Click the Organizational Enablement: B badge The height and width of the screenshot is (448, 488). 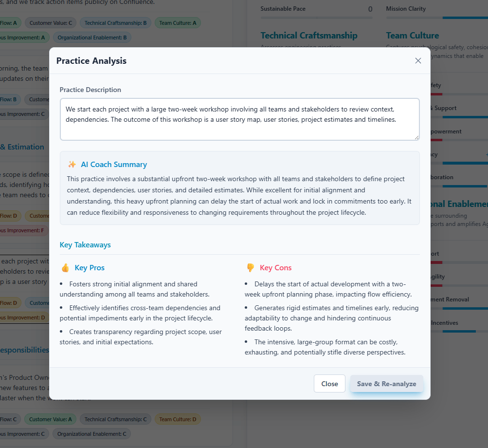tap(91, 37)
